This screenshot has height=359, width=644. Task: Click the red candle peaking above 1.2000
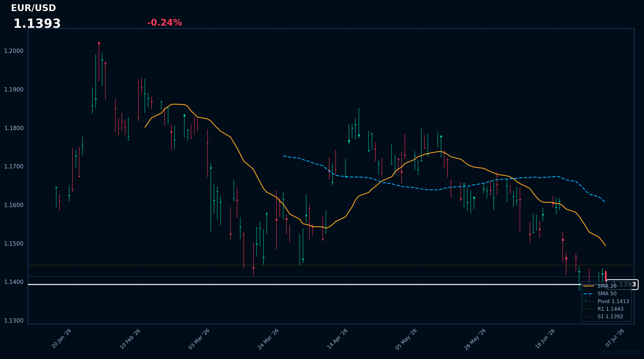99,62
